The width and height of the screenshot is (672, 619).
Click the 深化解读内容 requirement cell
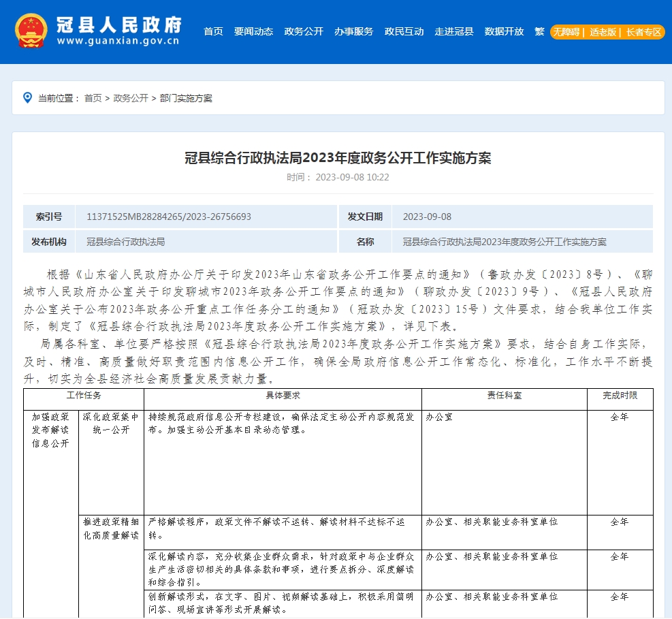coord(282,569)
